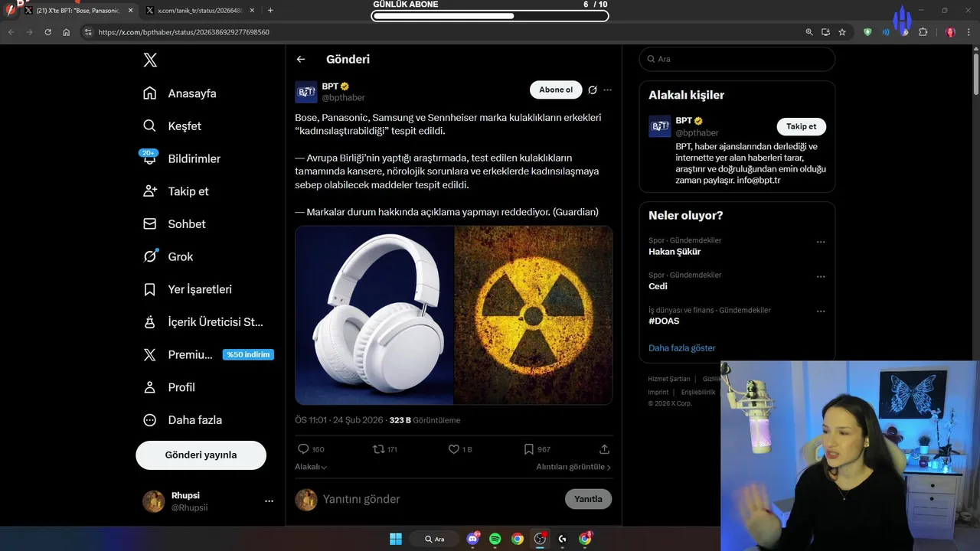Open Takip et person-add icon
Viewport: 980px width, 551px height.
pos(150,191)
